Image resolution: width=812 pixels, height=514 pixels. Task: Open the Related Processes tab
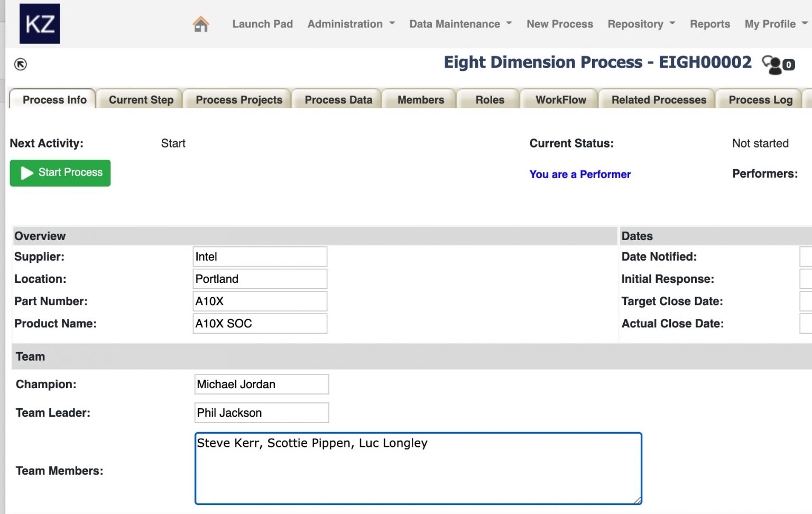[658, 99]
